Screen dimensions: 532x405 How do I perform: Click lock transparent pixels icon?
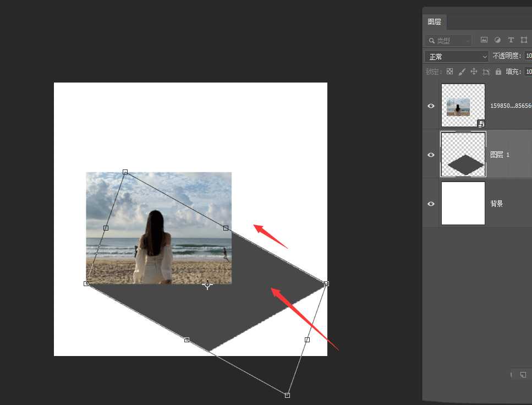pos(449,72)
